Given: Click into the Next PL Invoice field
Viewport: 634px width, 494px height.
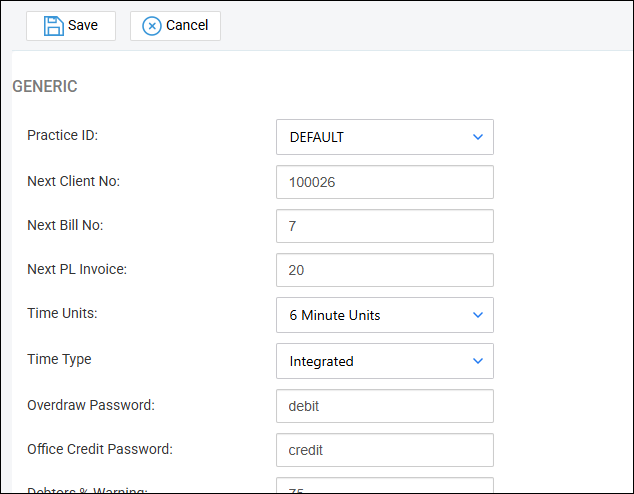Looking at the screenshot, I should [x=384, y=270].
